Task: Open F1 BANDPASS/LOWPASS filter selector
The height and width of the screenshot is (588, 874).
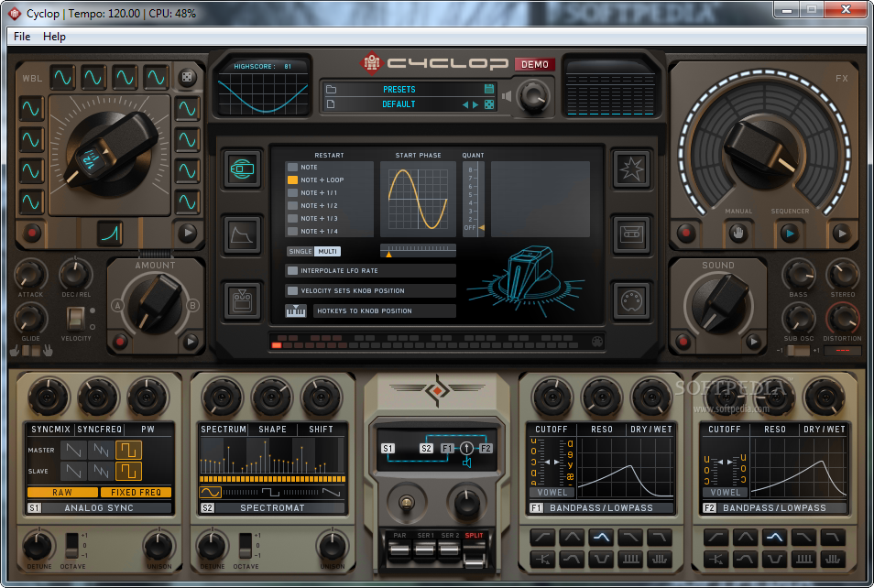Action: [601, 508]
